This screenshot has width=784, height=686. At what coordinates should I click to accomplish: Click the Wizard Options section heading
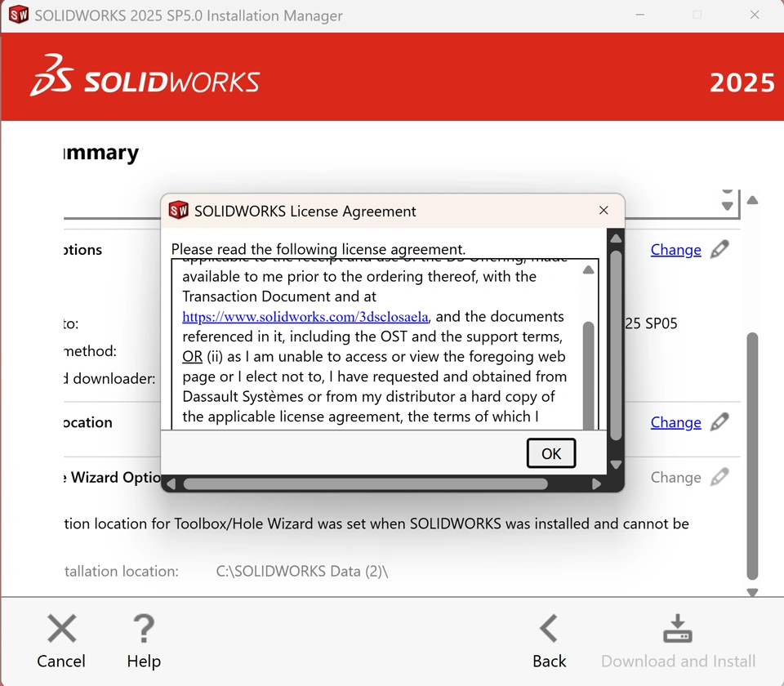[x=113, y=478]
